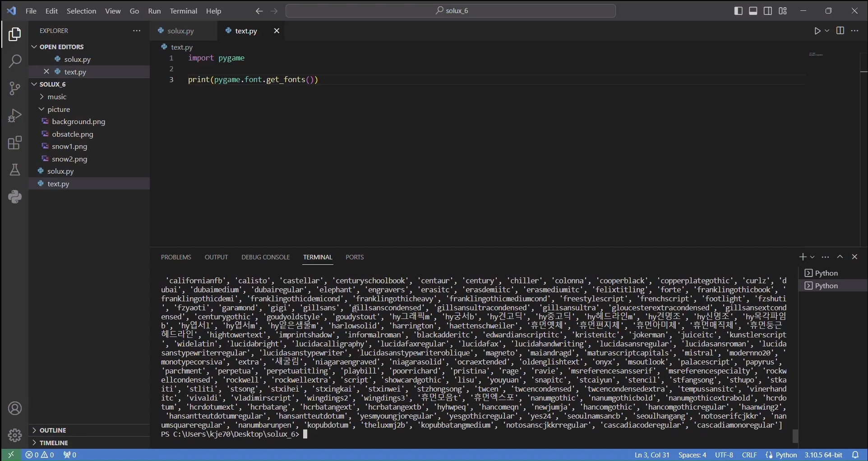The height and width of the screenshot is (461, 868).
Task: Click the Ln 3, Col 31 indicator
Action: pyautogui.click(x=652, y=455)
